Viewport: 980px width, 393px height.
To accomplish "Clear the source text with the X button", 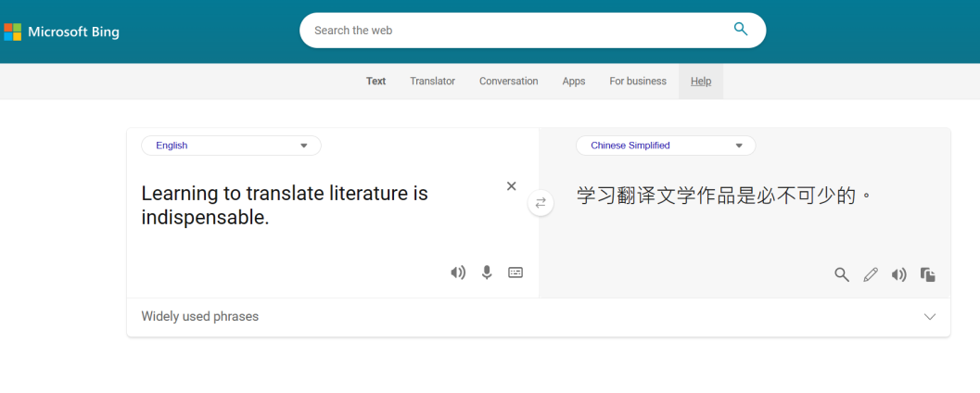I will click(511, 185).
